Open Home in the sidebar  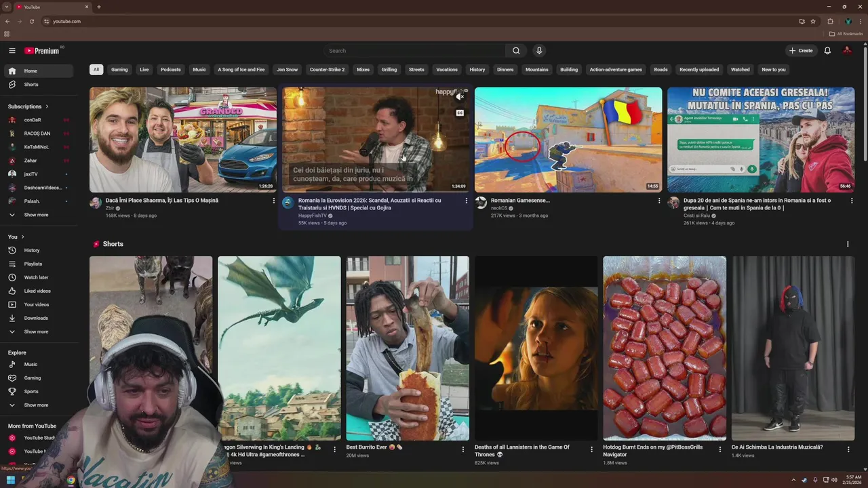point(39,71)
